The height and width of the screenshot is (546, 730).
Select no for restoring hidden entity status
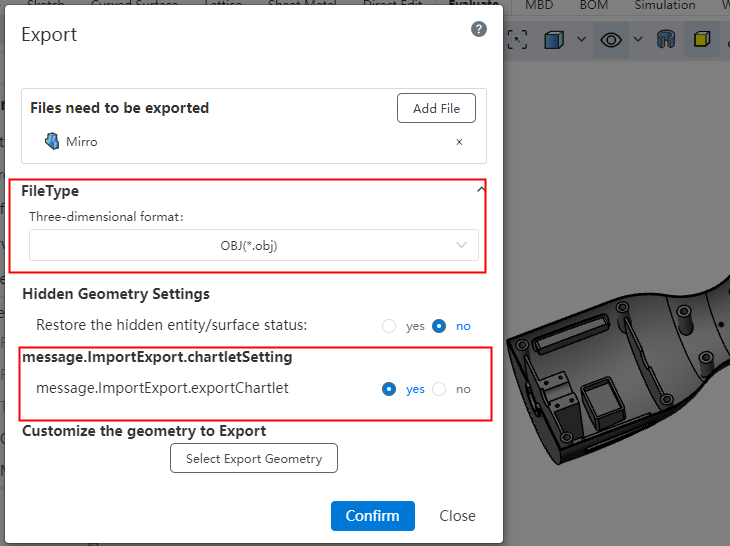pos(439,326)
